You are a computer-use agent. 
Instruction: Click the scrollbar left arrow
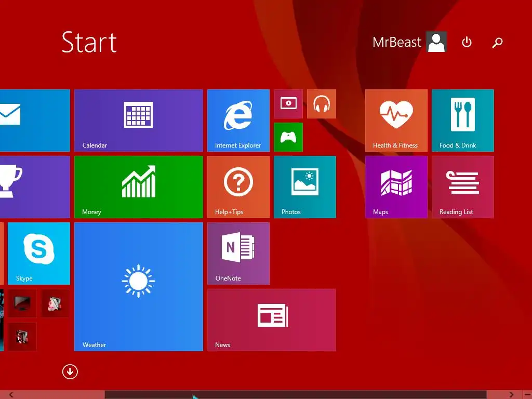click(11, 395)
